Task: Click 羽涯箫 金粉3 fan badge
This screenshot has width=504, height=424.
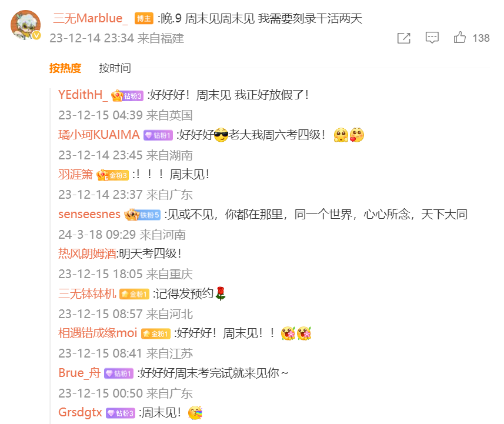Action: (x=112, y=175)
